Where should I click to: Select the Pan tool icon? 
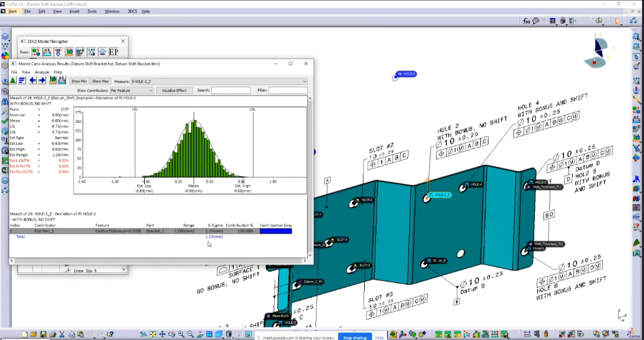coord(162,334)
